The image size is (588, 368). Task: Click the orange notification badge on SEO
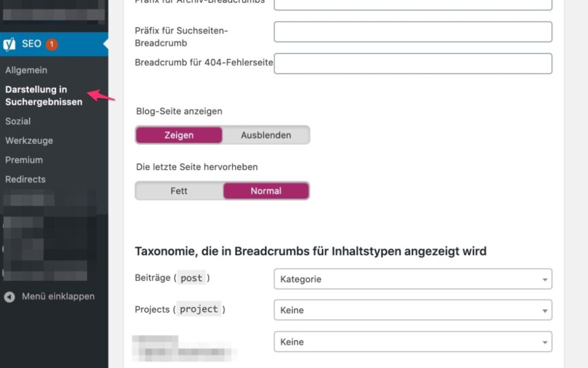coord(52,44)
